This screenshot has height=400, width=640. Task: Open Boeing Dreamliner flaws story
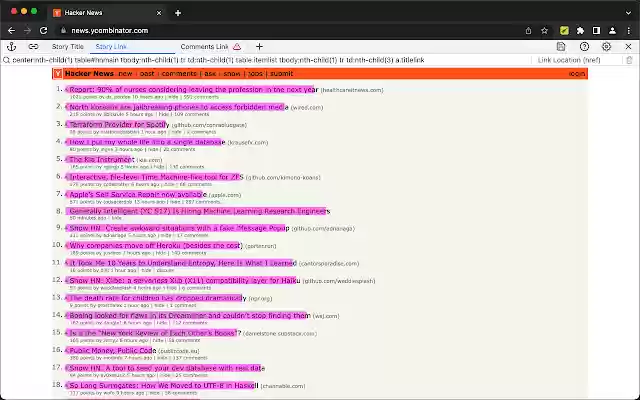pyautogui.click(x=190, y=316)
